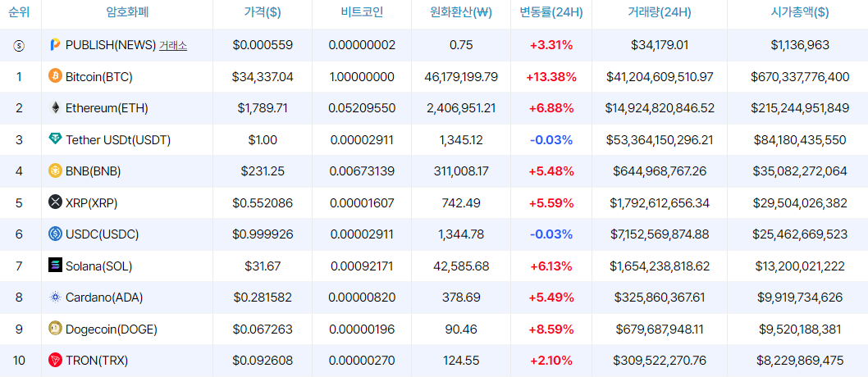The image size is (868, 377).
Task: Open the TRON(TRX) coin name
Action: 97,361
